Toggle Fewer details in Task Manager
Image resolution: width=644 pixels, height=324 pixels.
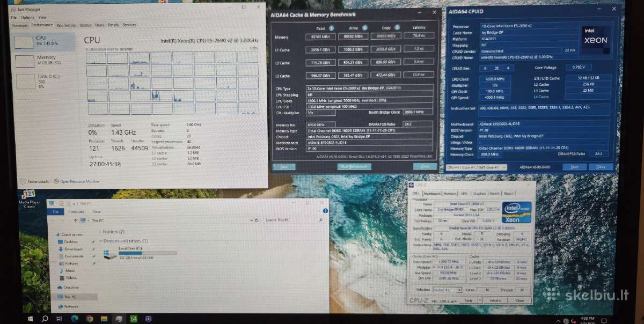34,181
